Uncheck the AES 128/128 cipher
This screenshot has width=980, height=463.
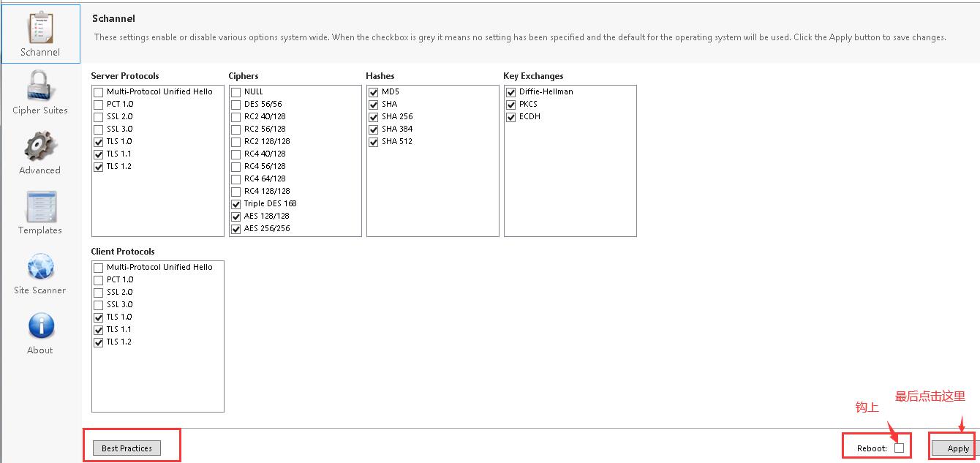click(x=235, y=217)
